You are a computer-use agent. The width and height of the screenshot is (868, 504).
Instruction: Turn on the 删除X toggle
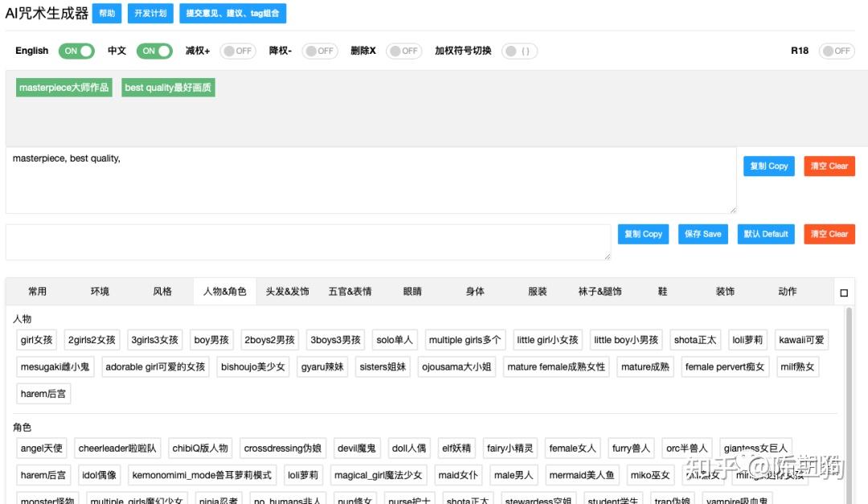[x=404, y=51]
